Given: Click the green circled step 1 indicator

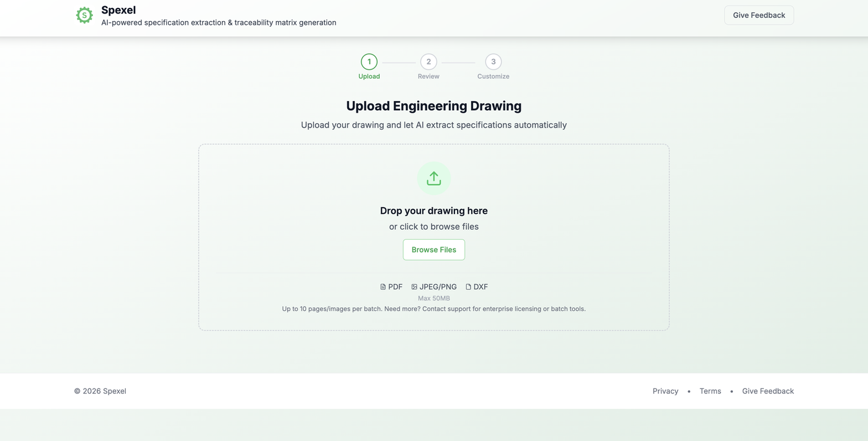Looking at the screenshot, I should pyautogui.click(x=369, y=61).
